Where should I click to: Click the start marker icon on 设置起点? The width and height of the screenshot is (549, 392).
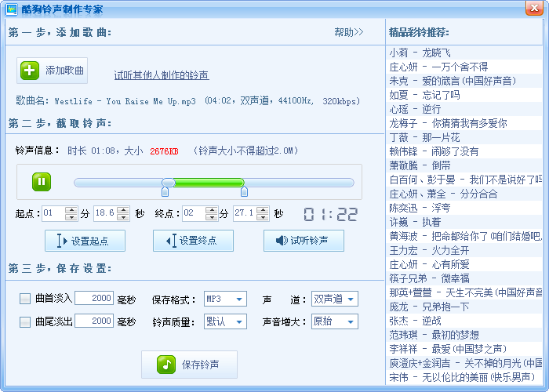[62, 241]
